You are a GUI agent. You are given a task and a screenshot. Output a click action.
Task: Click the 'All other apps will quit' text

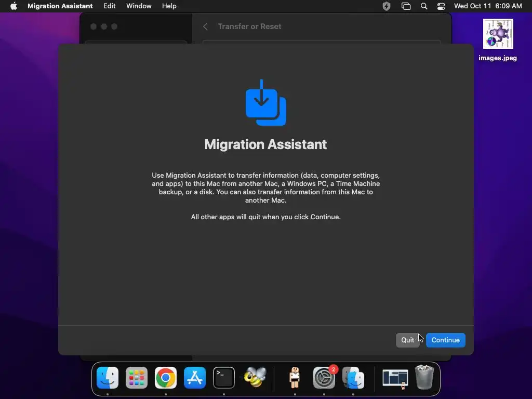click(x=265, y=217)
